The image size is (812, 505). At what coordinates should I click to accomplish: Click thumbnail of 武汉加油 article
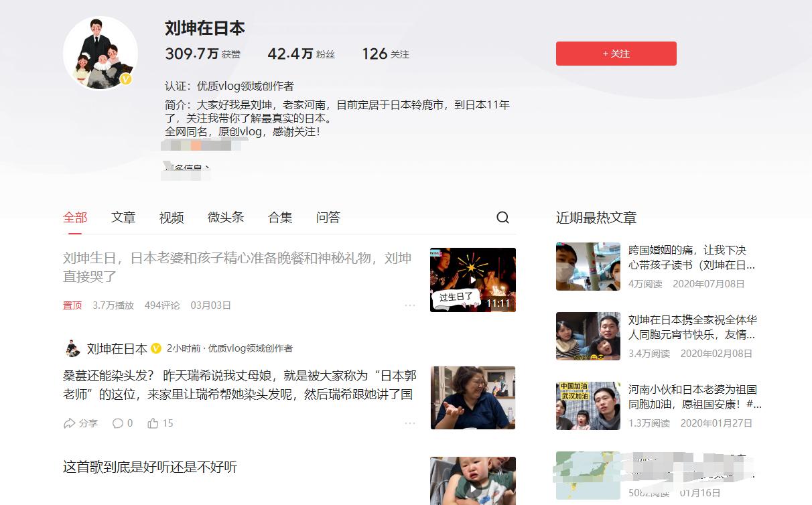588,406
